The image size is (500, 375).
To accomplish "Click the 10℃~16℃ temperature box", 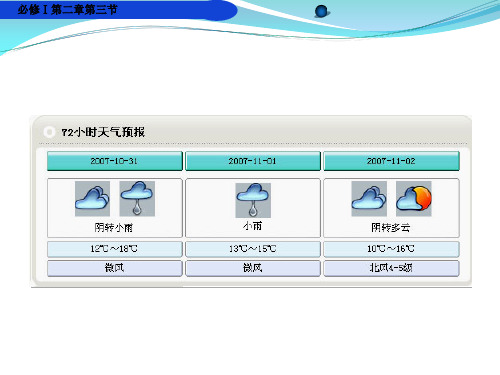I will pos(391,249).
